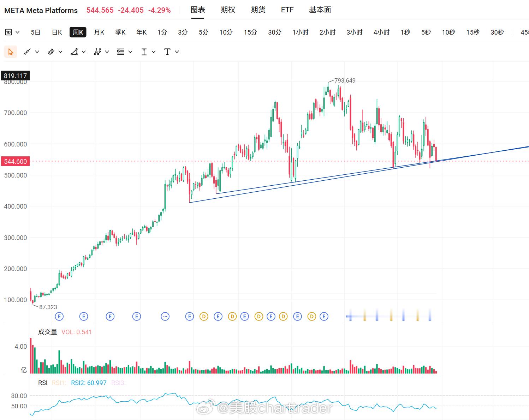Viewport: 529px width, 420px height.
Task: Click the first dividend D marker
Action: click(204, 317)
